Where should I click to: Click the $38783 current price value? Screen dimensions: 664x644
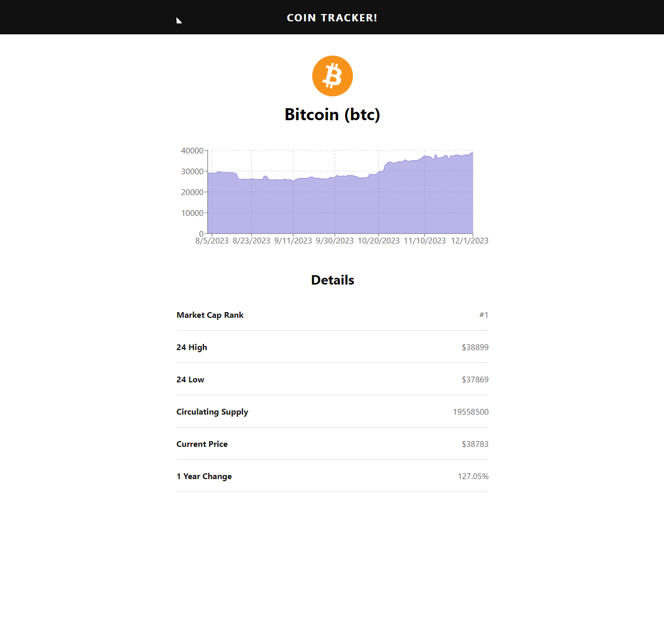tap(475, 444)
